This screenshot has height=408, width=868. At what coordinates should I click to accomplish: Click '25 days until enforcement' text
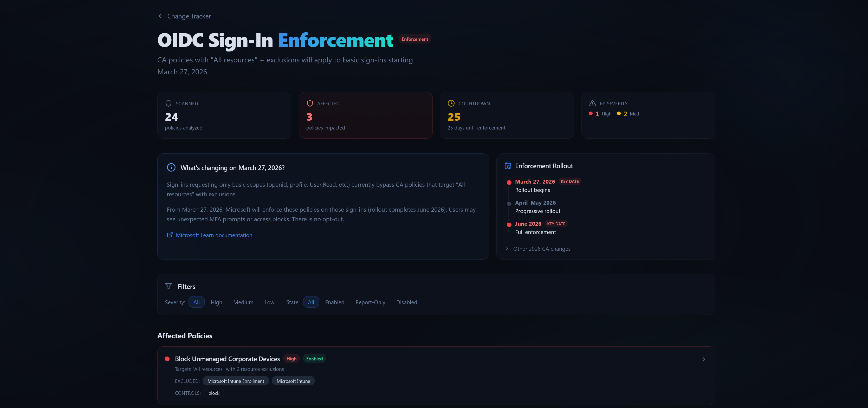tap(476, 128)
